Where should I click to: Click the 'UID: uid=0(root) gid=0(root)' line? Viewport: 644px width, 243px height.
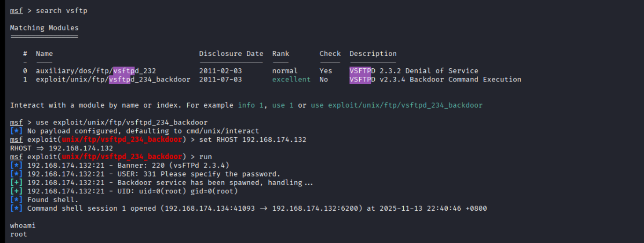pos(124,191)
